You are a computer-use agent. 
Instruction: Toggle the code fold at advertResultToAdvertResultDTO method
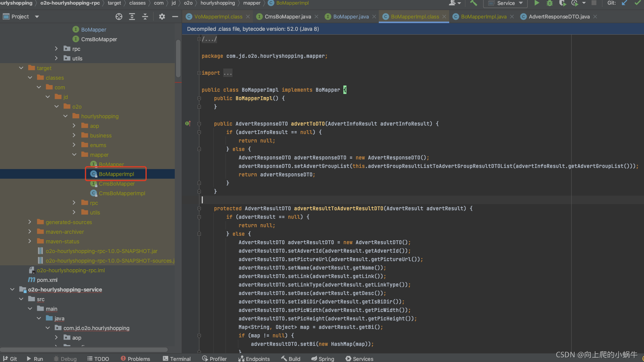(x=199, y=208)
